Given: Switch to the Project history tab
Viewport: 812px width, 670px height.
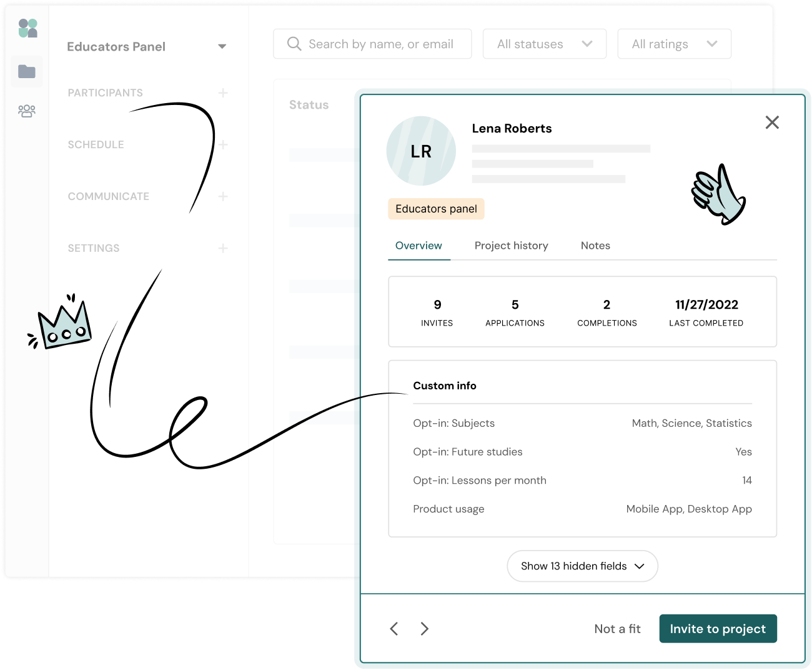Looking at the screenshot, I should pos(511,246).
